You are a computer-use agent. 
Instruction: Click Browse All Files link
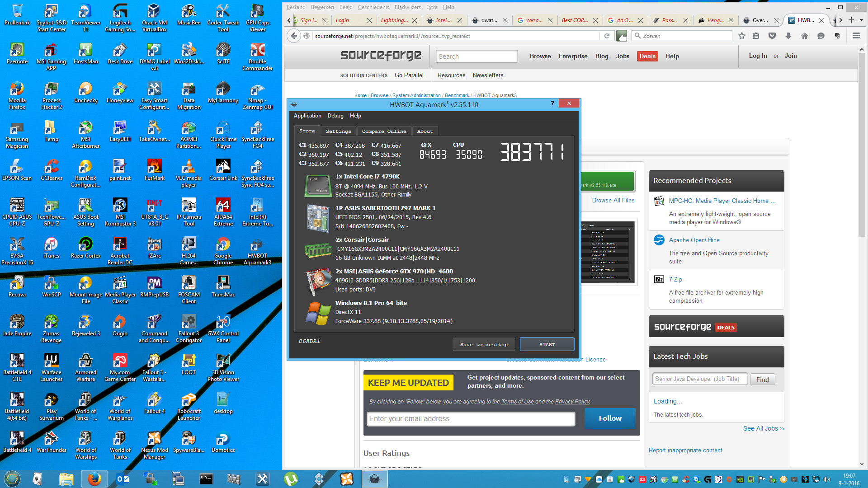[x=613, y=200]
